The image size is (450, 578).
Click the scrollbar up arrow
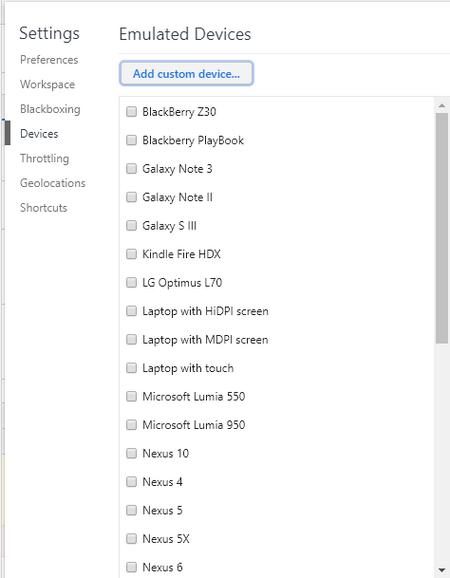(442, 106)
